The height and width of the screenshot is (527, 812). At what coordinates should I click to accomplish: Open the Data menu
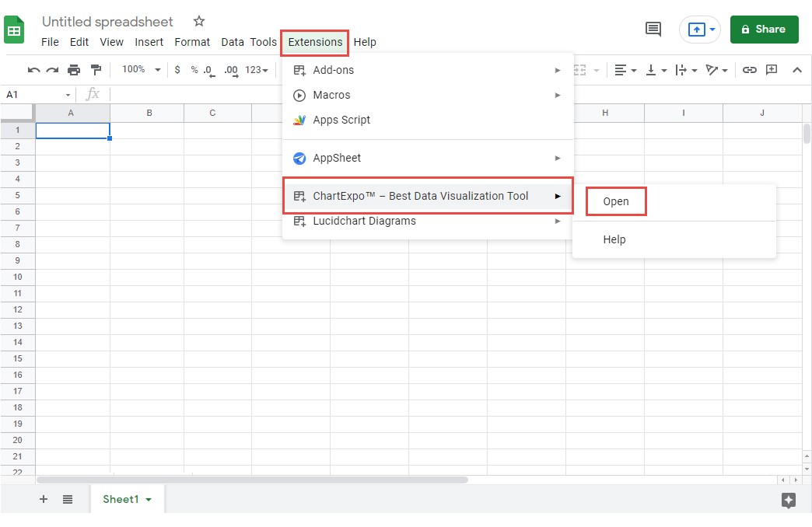[233, 42]
